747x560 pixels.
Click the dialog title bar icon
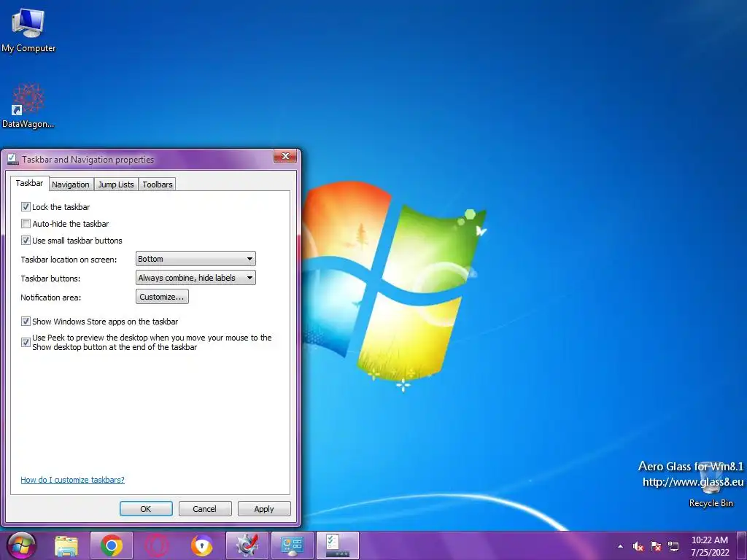point(12,159)
